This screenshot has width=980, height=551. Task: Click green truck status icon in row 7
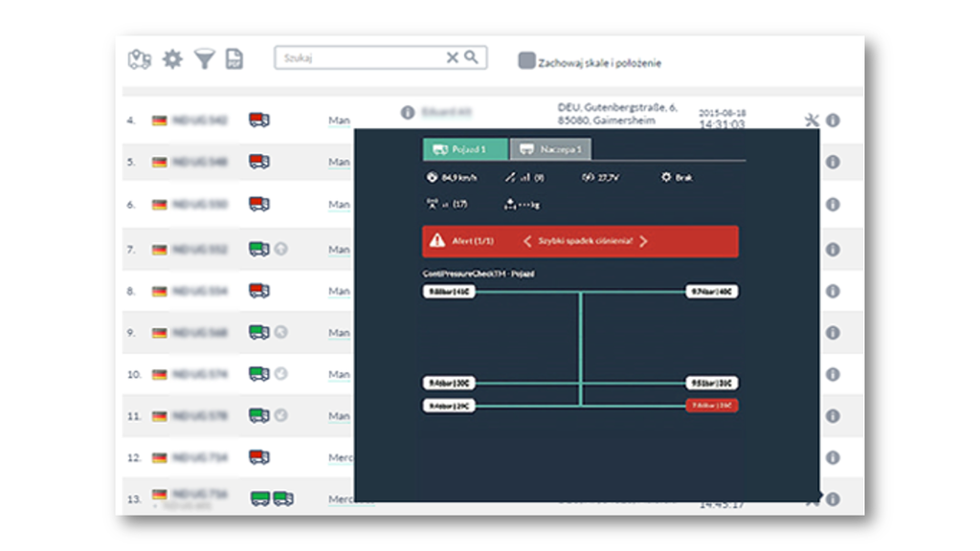pos(259,250)
